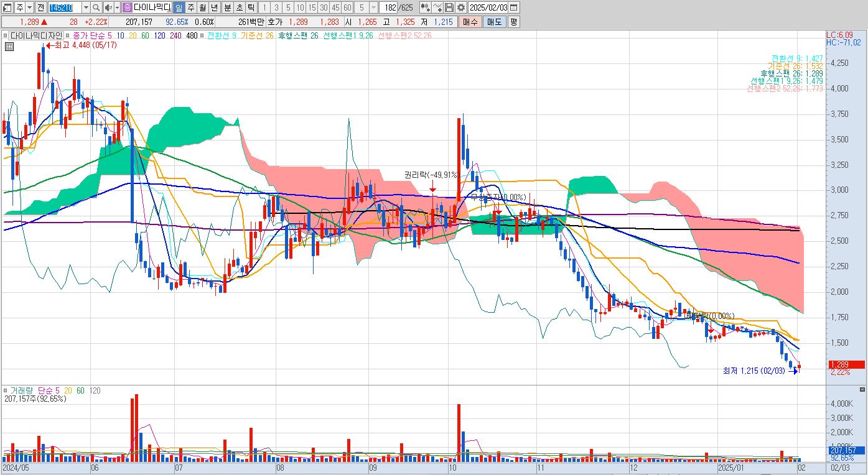The width and height of the screenshot is (868, 475).
Task: Expand the interval 5 combo box arrow
Action: [373, 7]
